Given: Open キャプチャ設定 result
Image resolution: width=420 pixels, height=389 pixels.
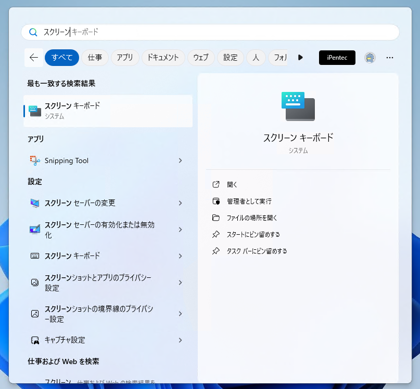Looking at the screenshot, I should click(x=108, y=340).
